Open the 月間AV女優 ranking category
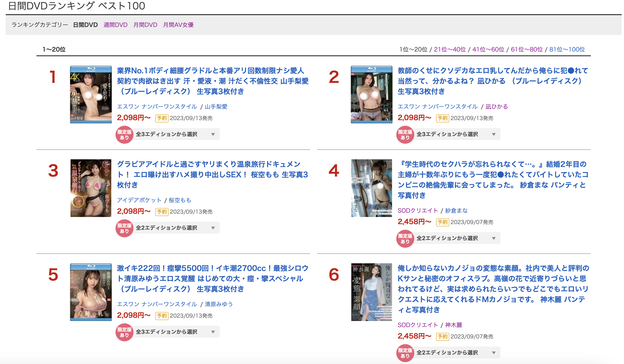The image size is (624, 364). (x=178, y=25)
